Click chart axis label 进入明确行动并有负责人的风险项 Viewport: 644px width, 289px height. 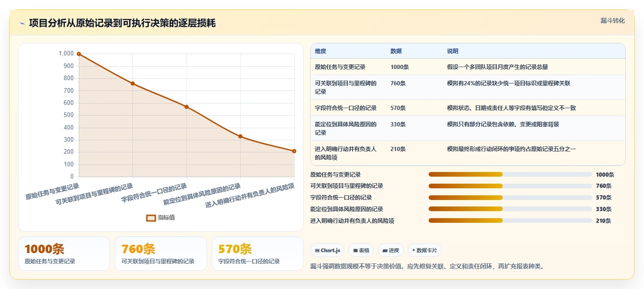pyautogui.click(x=250, y=195)
